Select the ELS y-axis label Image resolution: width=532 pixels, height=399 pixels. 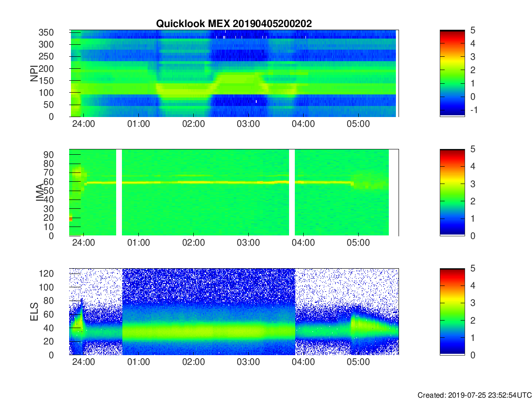click(35, 312)
